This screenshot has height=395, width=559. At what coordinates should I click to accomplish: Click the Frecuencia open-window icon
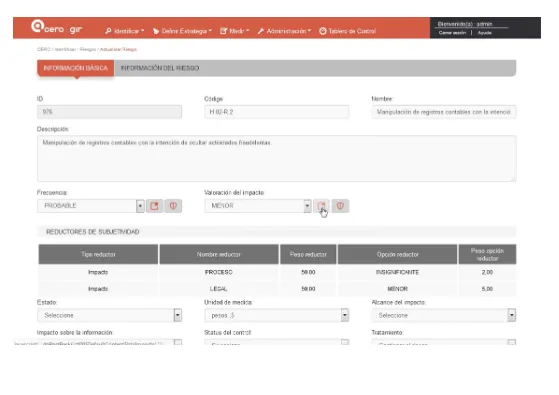154,206
